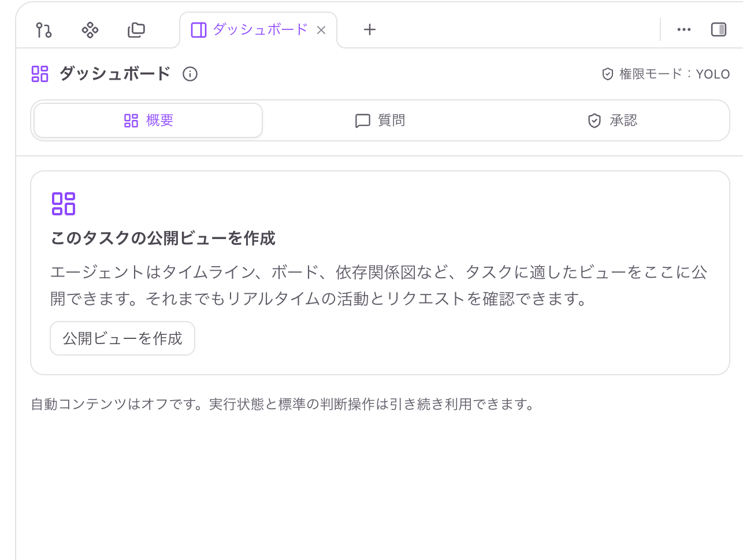Click the large purple grid card icon
Image resolution: width=743 pixels, height=560 pixels.
coord(64,204)
